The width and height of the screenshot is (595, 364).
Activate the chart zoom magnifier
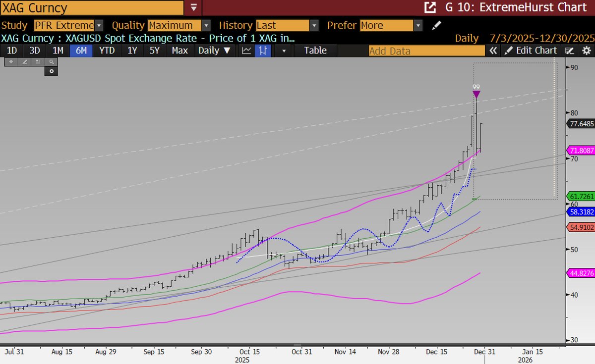click(x=51, y=61)
